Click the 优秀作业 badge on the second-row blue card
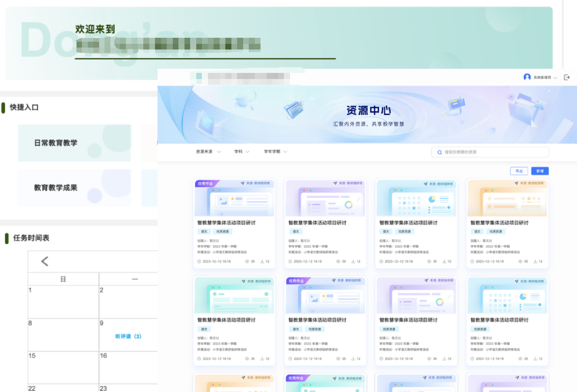This screenshot has height=392, width=577. [297, 281]
